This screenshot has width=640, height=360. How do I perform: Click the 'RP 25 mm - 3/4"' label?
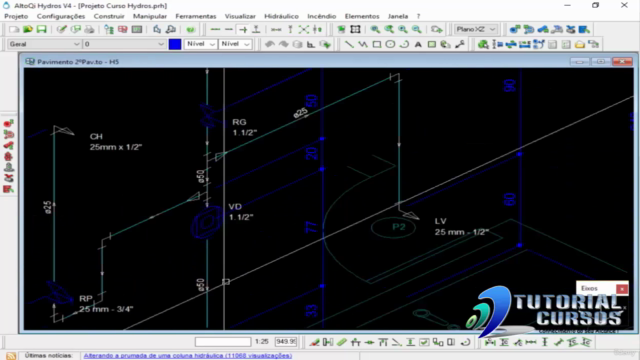[x=106, y=304]
